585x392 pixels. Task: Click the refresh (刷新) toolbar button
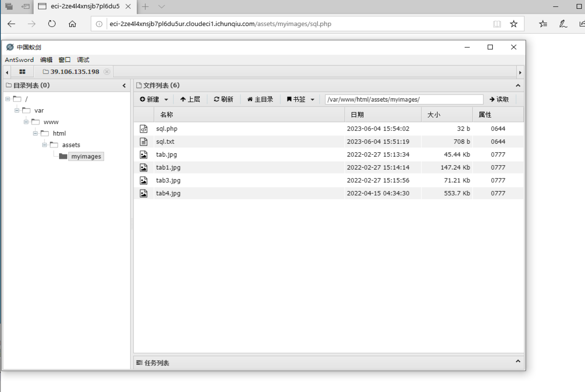pos(223,99)
